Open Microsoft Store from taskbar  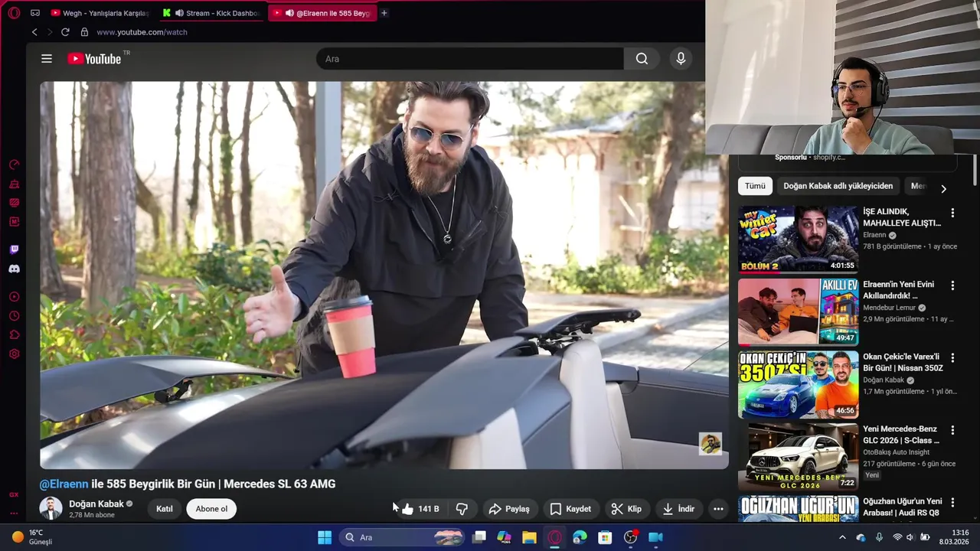pyautogui.click(x=605, y=537)
